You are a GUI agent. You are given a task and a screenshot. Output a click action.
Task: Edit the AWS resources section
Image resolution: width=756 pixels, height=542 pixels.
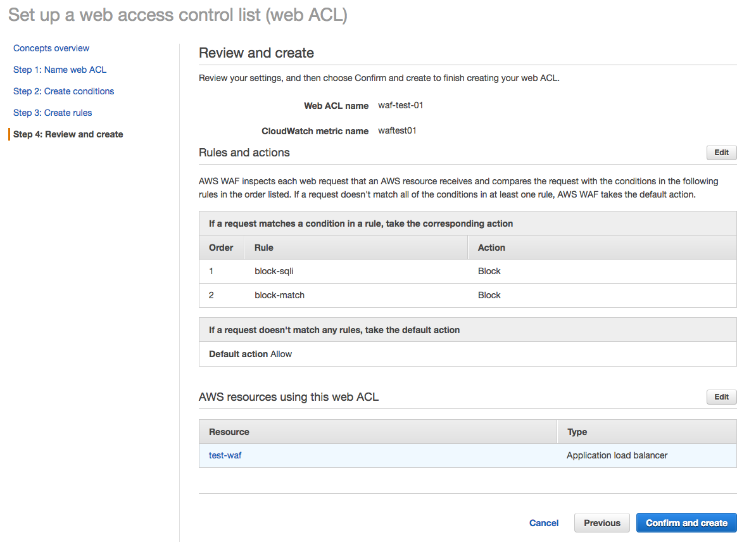pyautogui.click(x=721, y=396)
